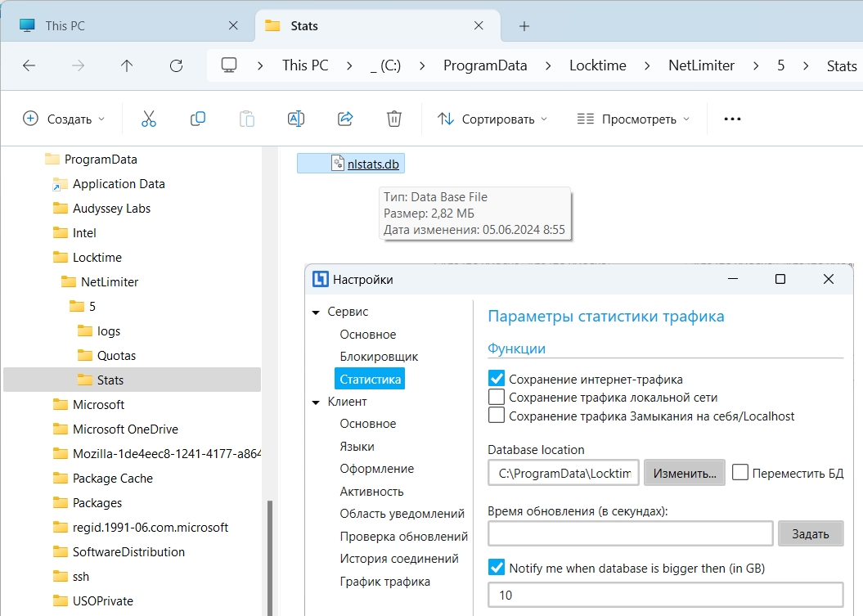The image size is (863, 616).
Task: Click the Delete trash bin icon
Action: click(x=394, y=119)
